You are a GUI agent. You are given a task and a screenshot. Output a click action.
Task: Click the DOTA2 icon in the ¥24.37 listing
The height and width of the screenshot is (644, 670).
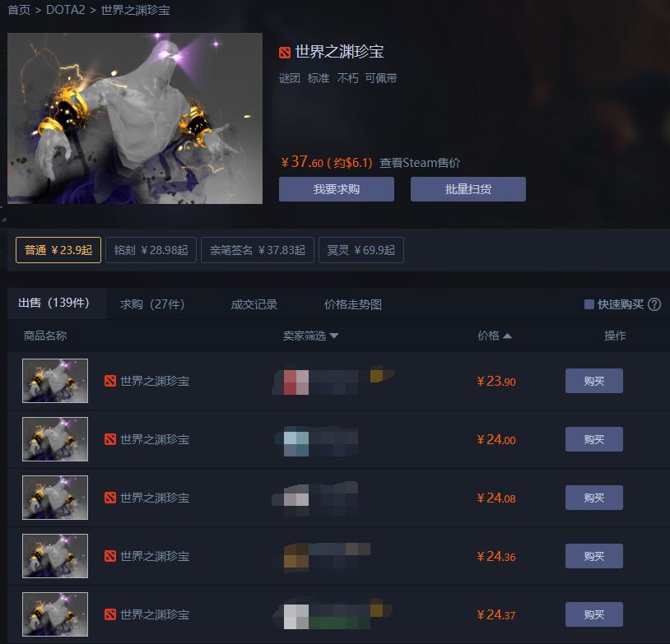(x=110, y=614)
